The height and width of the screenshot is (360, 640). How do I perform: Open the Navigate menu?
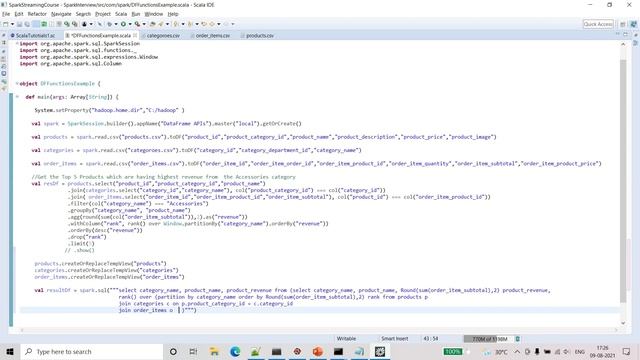[61, 14]
